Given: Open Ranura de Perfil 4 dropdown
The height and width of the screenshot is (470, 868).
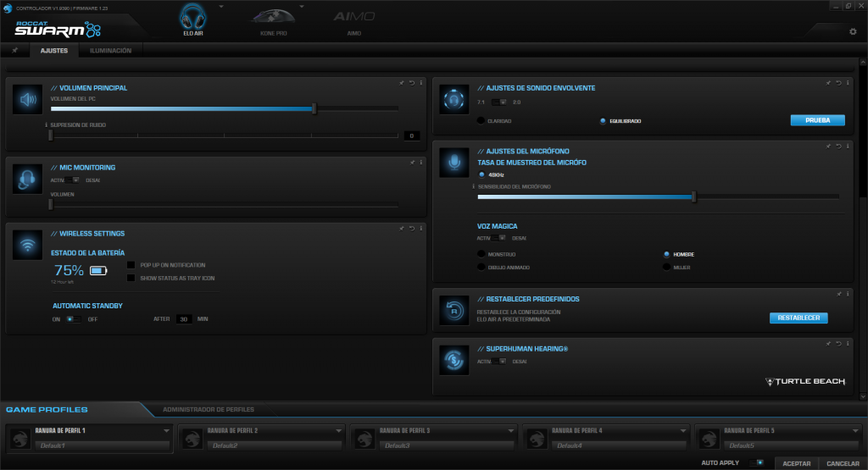Looking at the screenshot, I should click(x=683, y=431).
